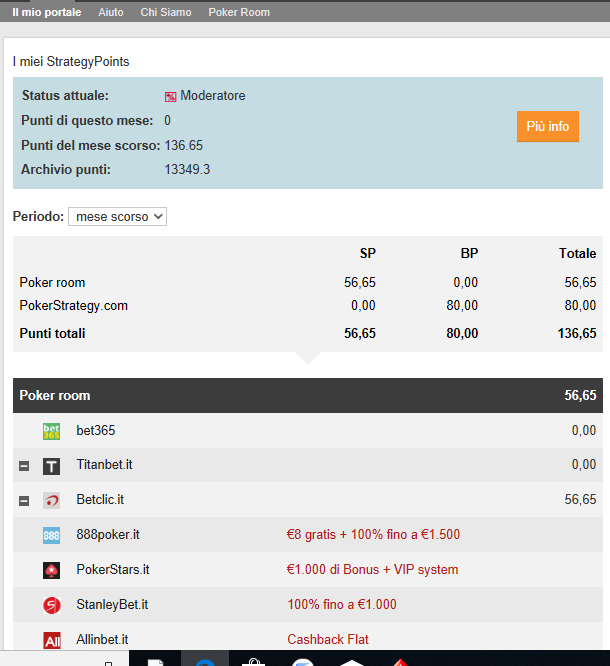Screen dimensions: 610x666
Task: Click the 888poker.it blue logo icon
Action: pos(51,536)
